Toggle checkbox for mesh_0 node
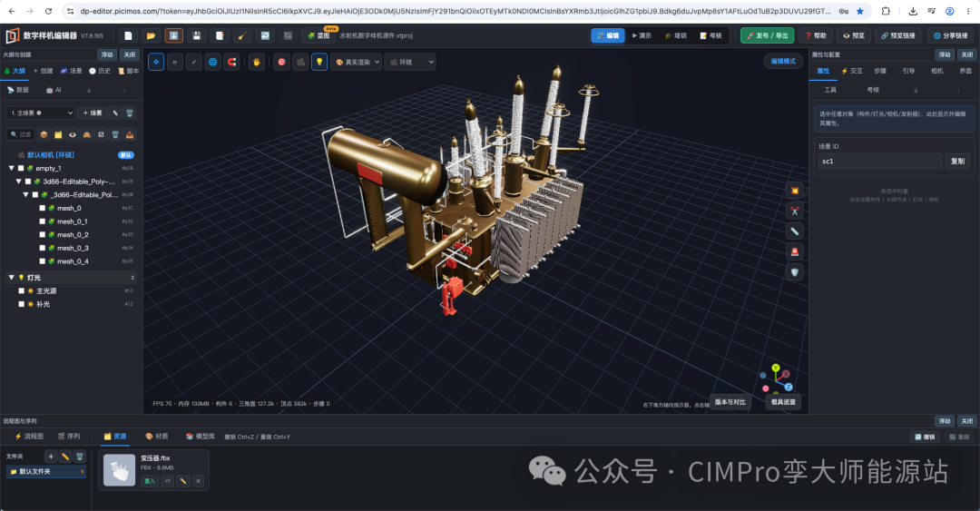This screenshot has height=511, width=980. 43,208
